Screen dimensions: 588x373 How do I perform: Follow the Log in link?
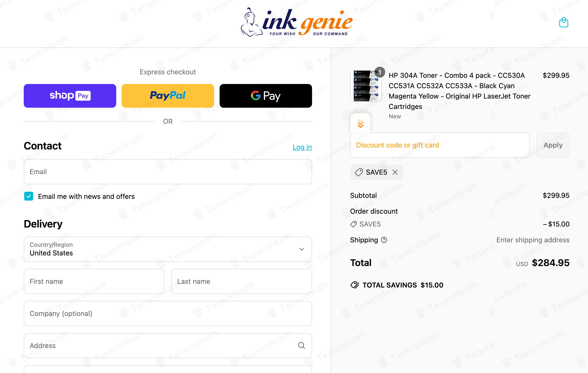[x=302, y=147]
